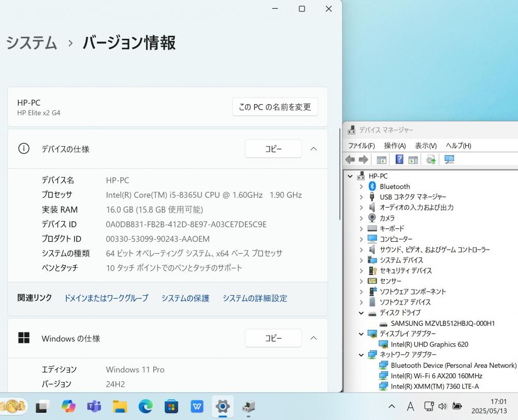Open the システムの保護 link
Image resolution: width=518 pixels, height=420 pixels.
(x=185, y=298)
